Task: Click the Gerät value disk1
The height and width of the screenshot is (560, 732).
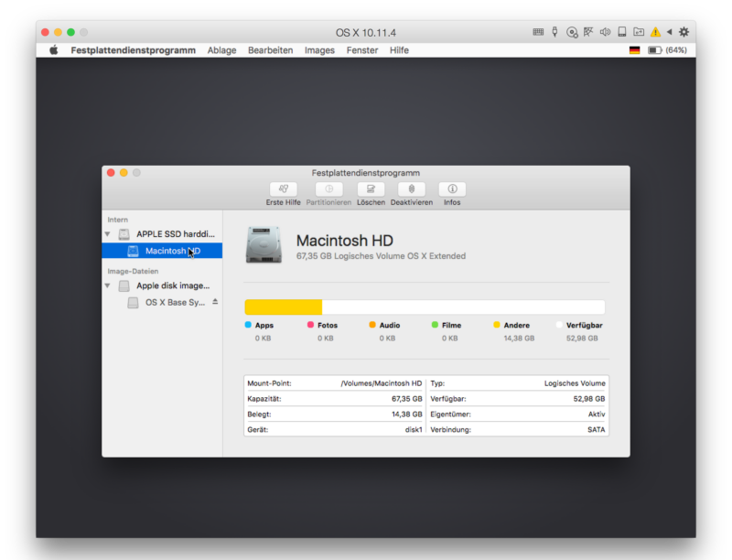Action: pos(414,429)
